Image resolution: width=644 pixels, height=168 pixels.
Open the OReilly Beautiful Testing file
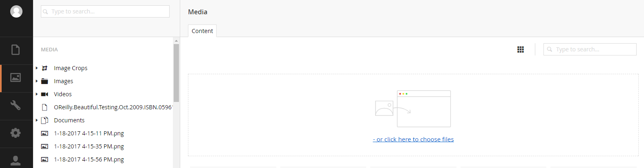113,107
